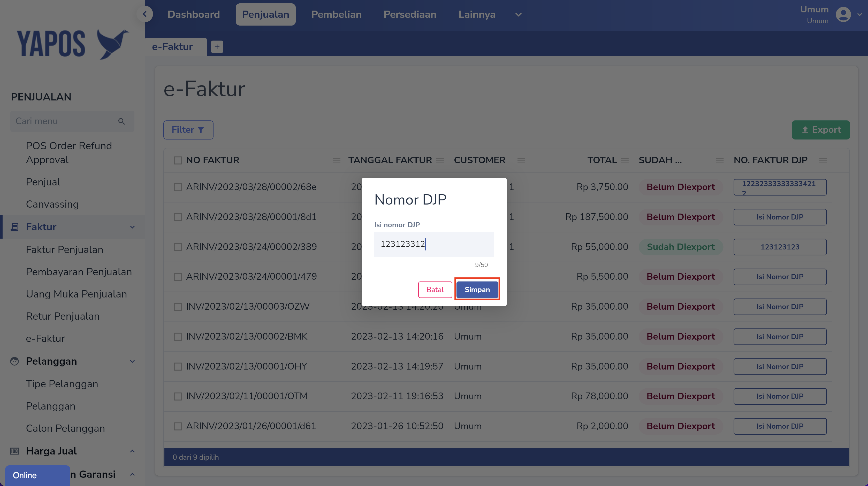Check row ARINV/2023/03/24/00001/479
This screenshot has height=486, width=868.
(178, 277)
